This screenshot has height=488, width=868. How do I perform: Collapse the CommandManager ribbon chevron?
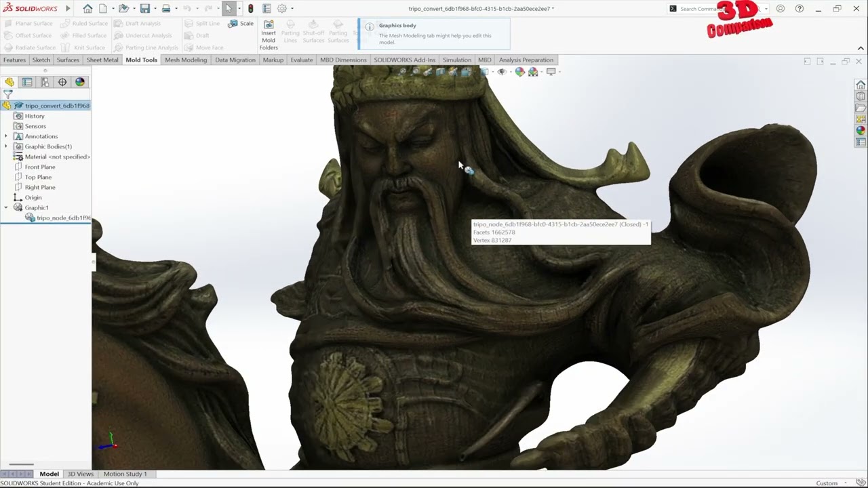click(x=861, y=48)
